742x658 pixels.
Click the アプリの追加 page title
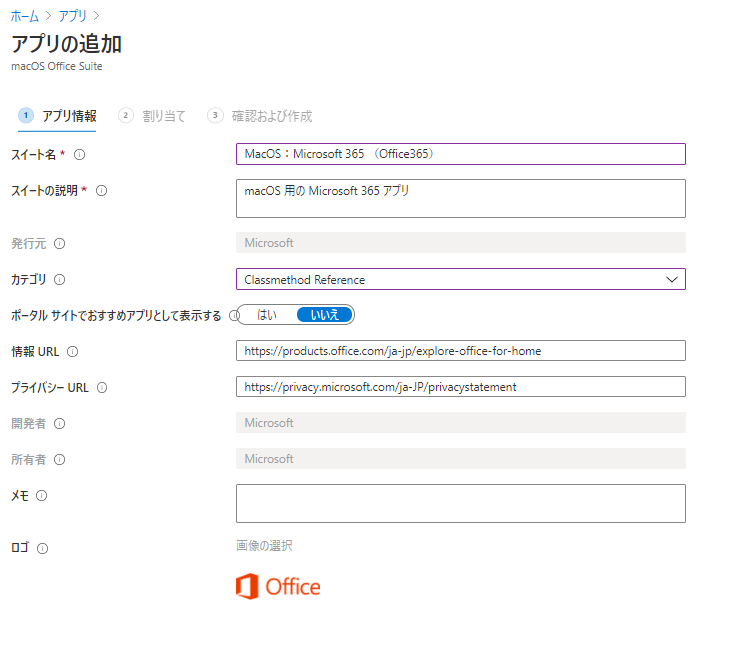tap(66, 44)
